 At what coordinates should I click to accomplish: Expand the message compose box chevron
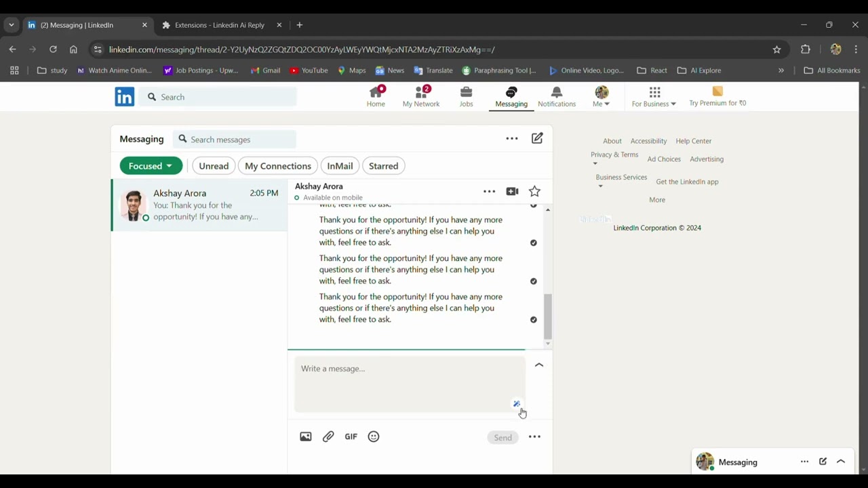(539, 365)
